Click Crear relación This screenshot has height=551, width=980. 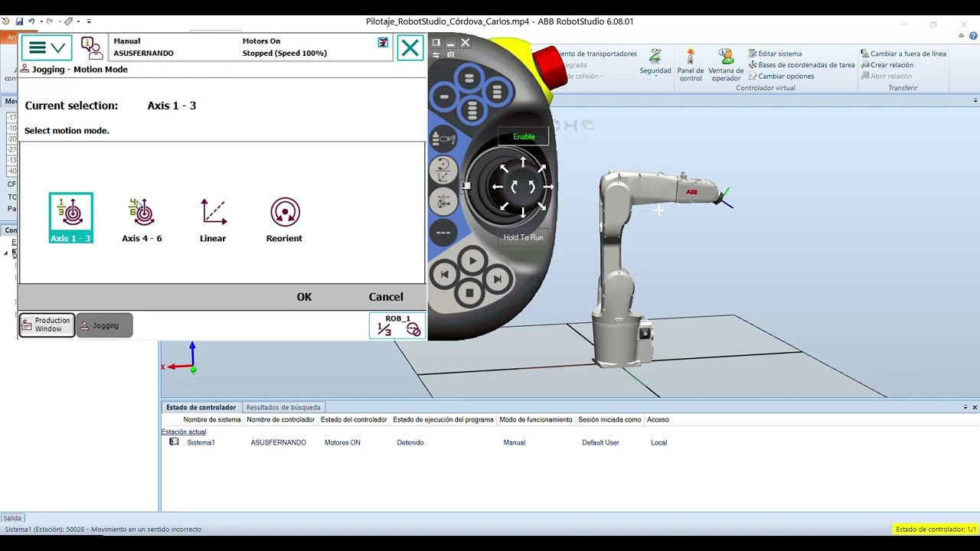click(x=887, y=65)
